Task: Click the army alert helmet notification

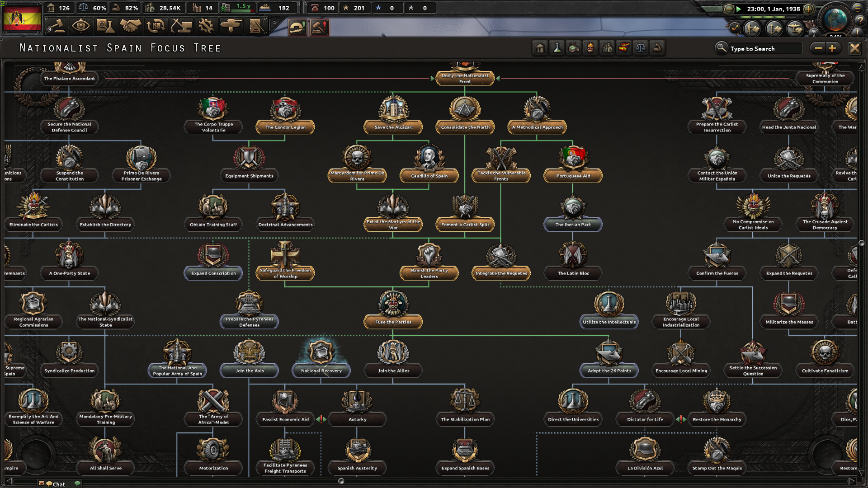Action: (x=297, y=28)
